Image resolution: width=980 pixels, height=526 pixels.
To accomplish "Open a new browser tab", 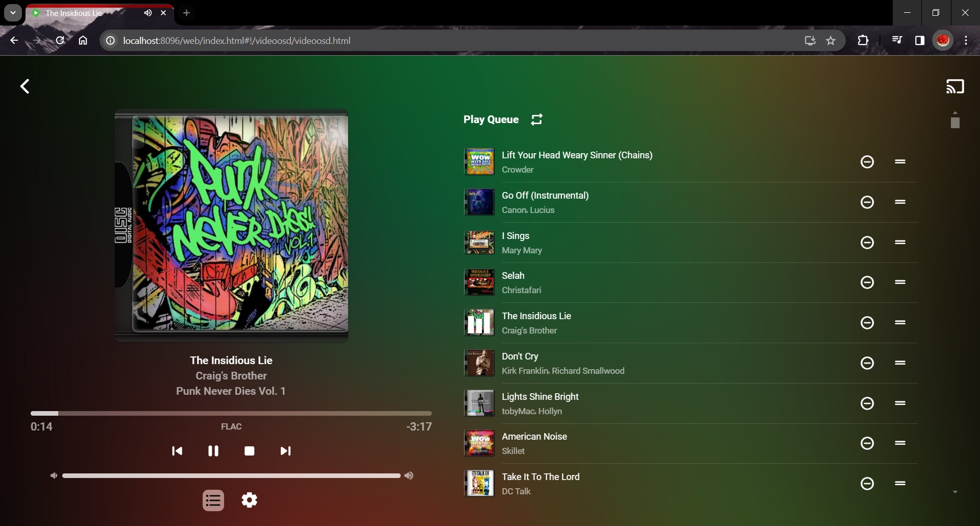I will (187, 13).
